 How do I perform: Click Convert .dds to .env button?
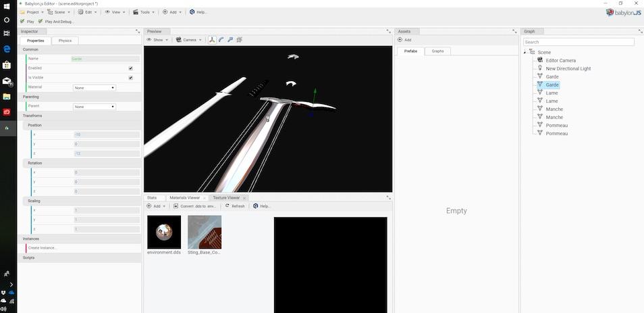coord(194,206)
